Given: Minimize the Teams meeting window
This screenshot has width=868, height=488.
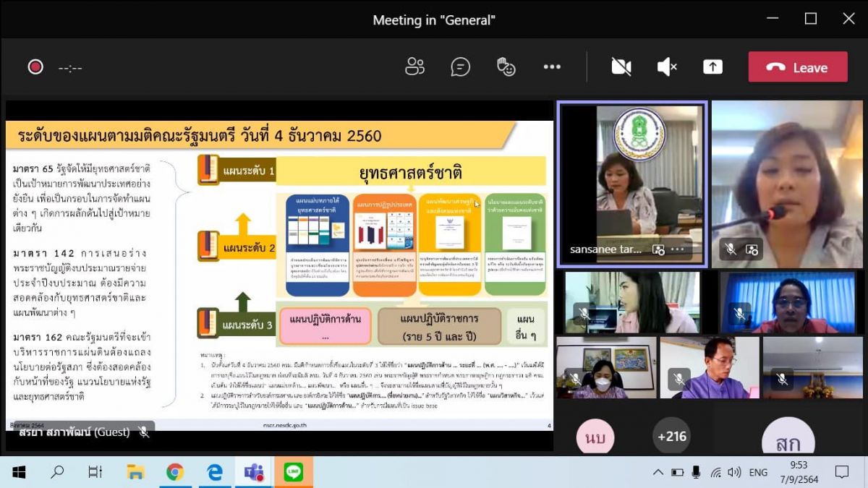Looking at the screenshot, I should (772, 20).
